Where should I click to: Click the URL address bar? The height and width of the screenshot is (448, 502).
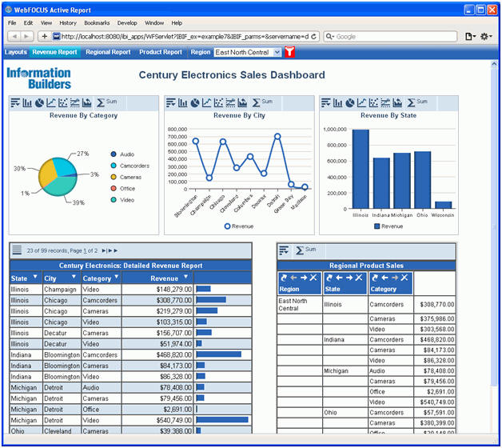185,37
